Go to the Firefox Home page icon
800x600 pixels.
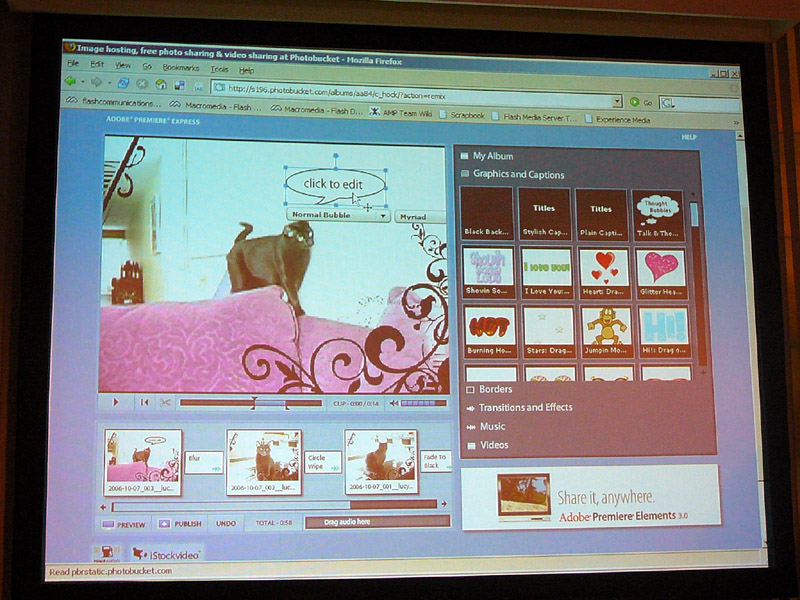point(161,85)
